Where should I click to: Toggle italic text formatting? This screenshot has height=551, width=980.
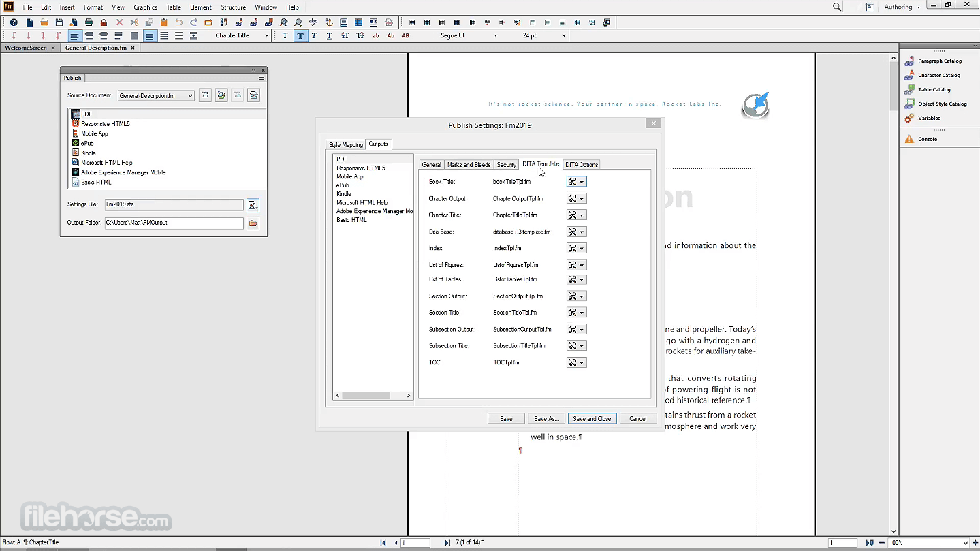coord(315,35)
